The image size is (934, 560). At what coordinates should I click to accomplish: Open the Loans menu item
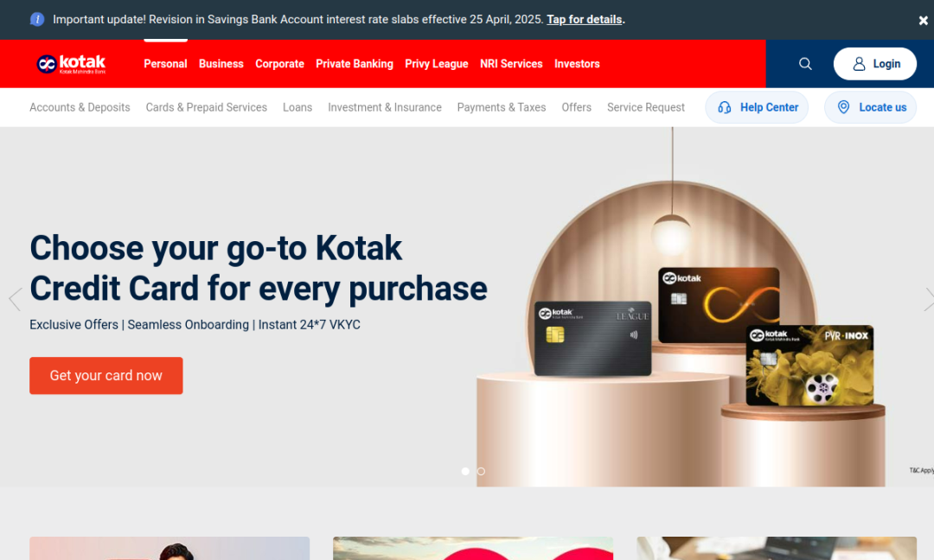[x=297, y=107]
